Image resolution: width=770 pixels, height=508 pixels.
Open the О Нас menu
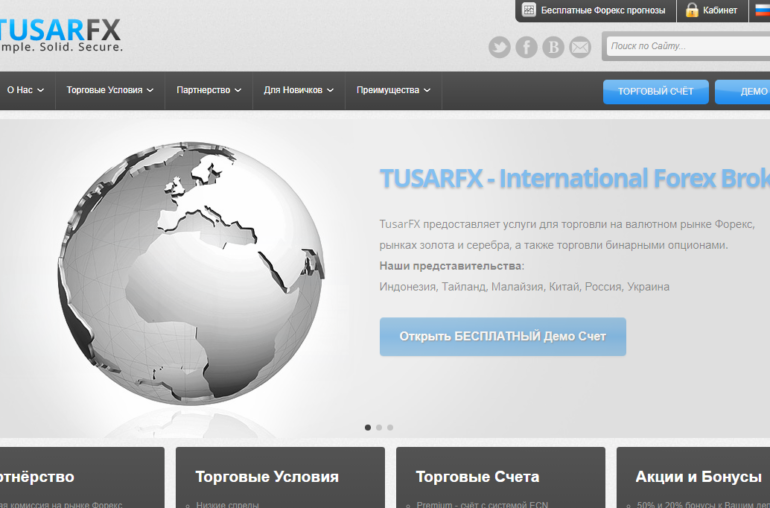coord(25,90)
